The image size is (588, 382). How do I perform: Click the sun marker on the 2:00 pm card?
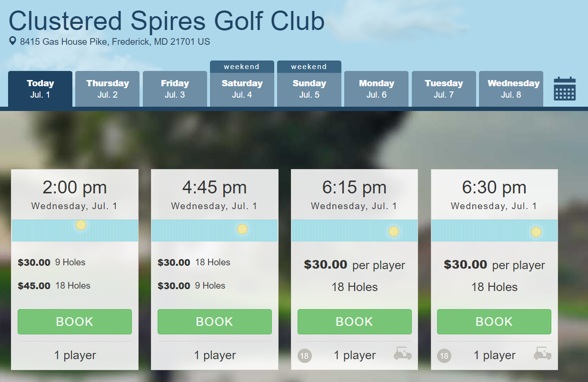pos(81,225)
